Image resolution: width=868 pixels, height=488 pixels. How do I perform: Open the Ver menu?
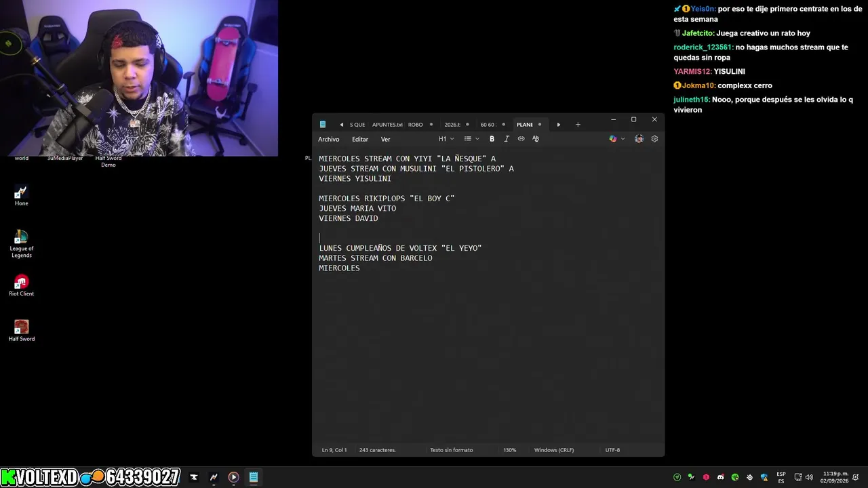(x=385, y=139)
